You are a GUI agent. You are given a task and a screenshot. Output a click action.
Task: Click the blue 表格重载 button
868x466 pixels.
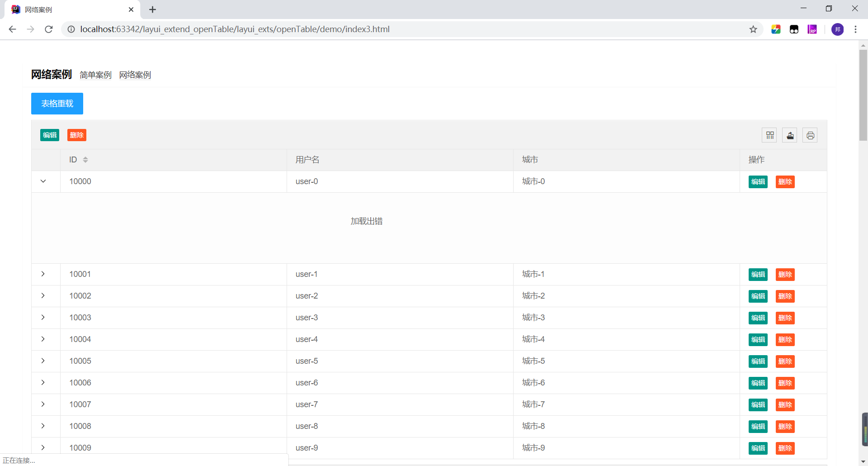point(57,104)
